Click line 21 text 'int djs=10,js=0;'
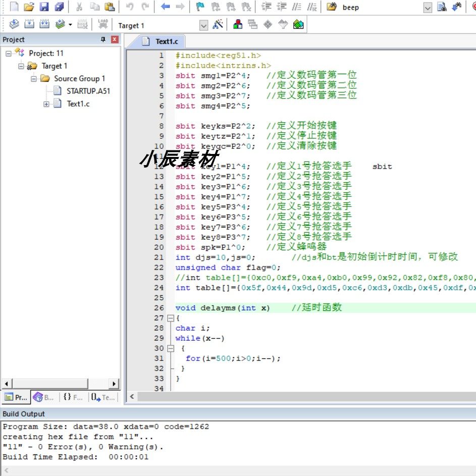The width and height of the screenshot is (476, 476). [215, 257]
